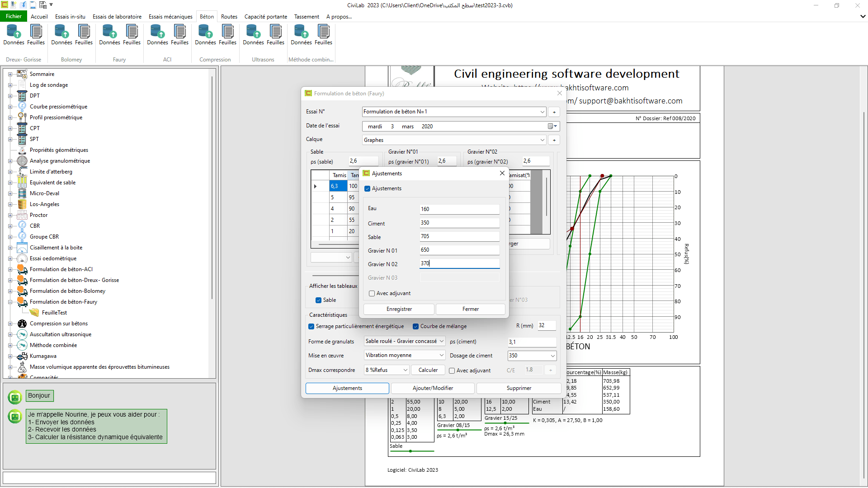Open the Essai N° dropdown
This screenshot has height=488, width=868.
pos(542,112)
